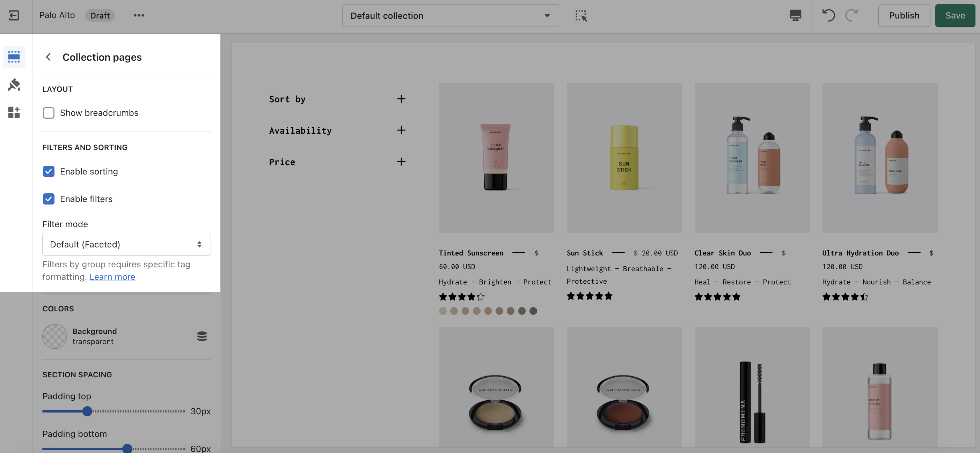Open the Theme settings paintbrush icon
Viewport: 980px width, 453px height.
click(14, 85)
